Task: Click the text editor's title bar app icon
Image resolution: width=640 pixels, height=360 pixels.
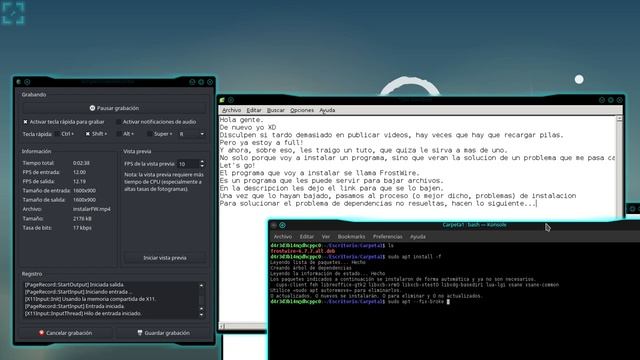Action: (222, 100)
